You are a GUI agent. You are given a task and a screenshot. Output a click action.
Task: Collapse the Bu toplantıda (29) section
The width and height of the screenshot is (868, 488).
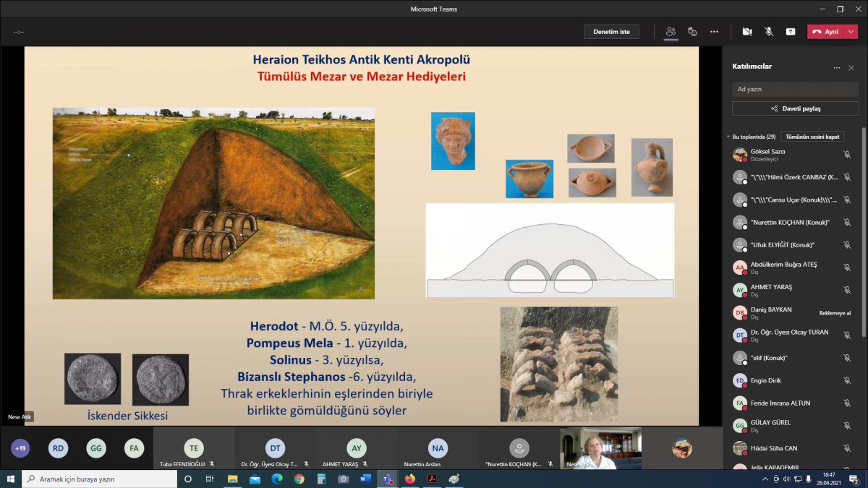[x=729, y=137]
